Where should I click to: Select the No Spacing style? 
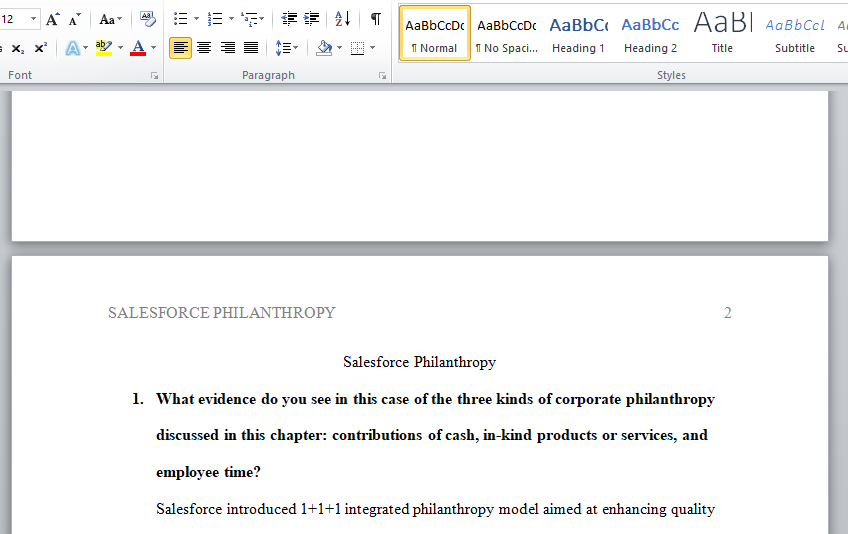507,34
